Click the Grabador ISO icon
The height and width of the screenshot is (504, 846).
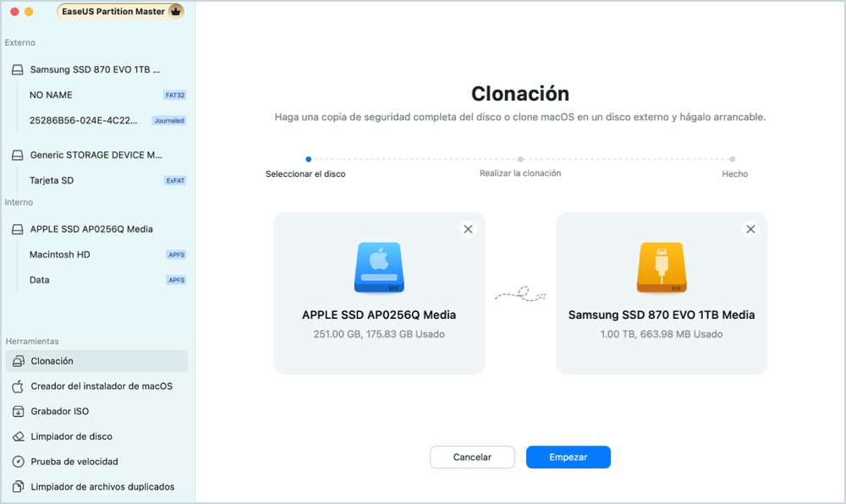click(19, 411)
